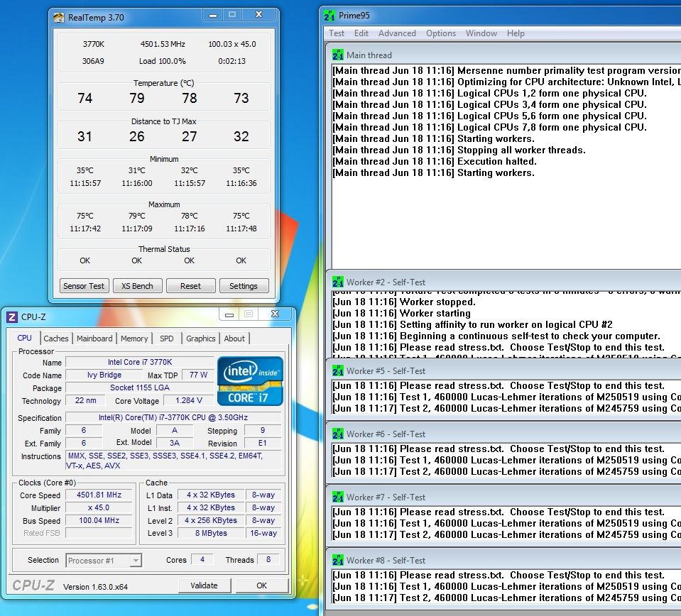
Task: Click the Worker #5 Self-Test window icon
Action: (x=338, y=371)
